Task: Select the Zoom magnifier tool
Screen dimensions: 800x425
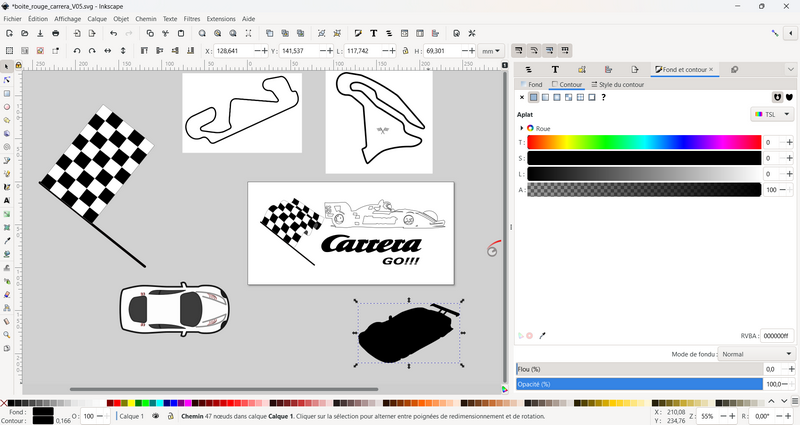Action: coord(7,335)
